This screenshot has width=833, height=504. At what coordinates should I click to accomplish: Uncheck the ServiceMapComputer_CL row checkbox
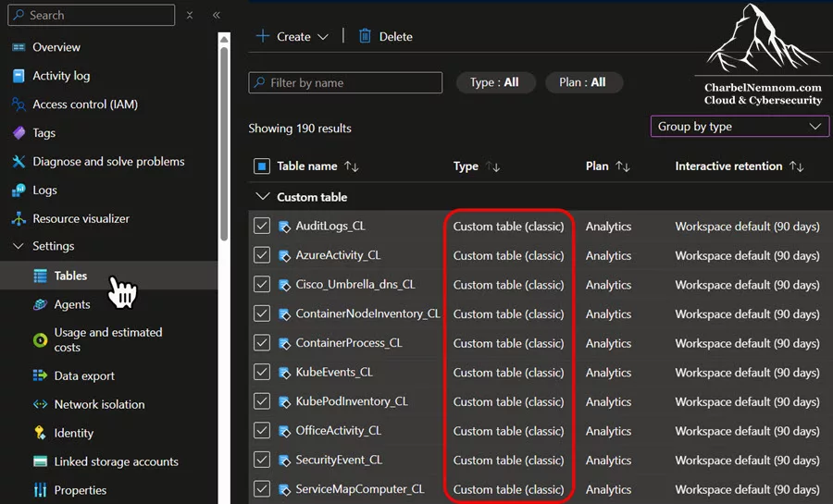pos(262,488)
